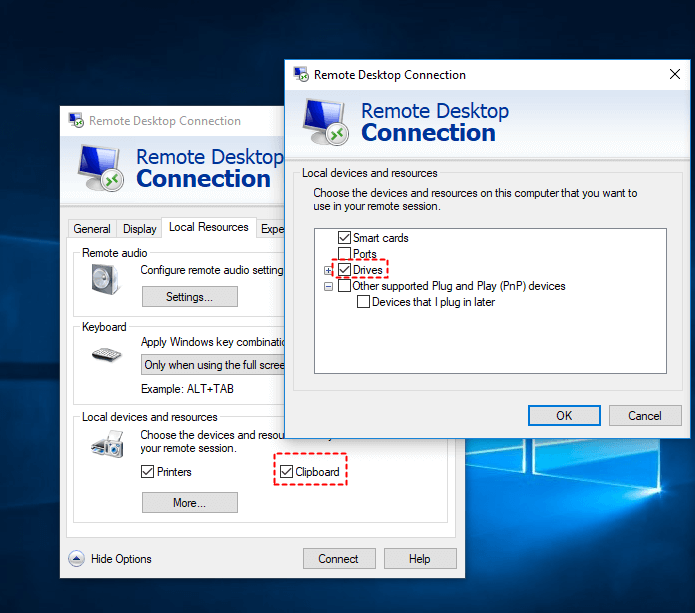695x613 pixels.
Task: Check Other supported Plug and Play devices
Action: tap(344, 285)
